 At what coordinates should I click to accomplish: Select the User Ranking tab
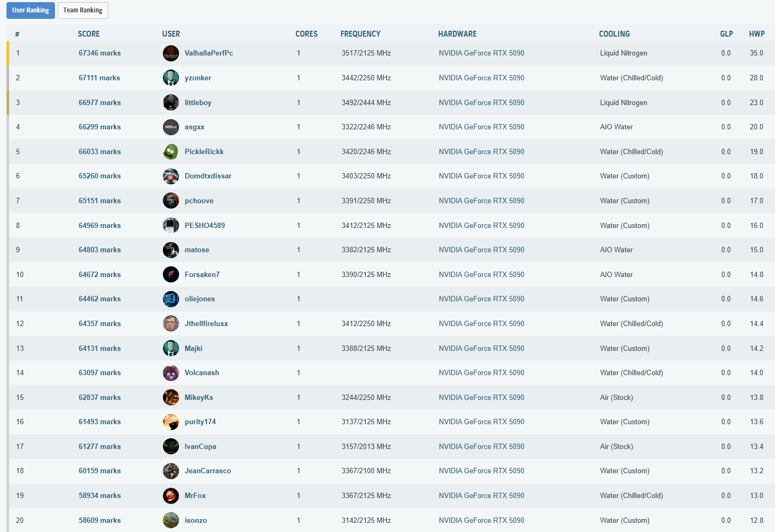point(30,10)
